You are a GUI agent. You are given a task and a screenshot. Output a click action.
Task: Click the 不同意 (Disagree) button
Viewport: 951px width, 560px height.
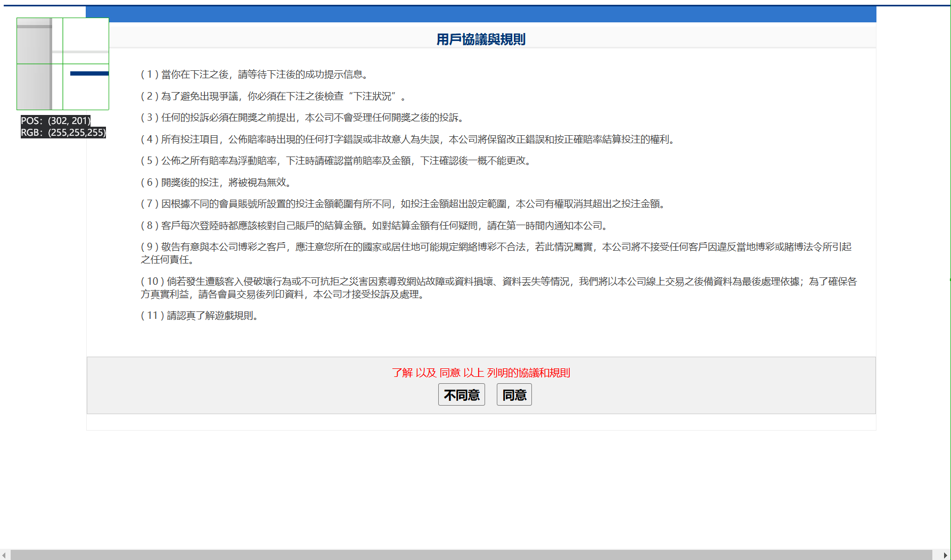[x=461, y=395]
